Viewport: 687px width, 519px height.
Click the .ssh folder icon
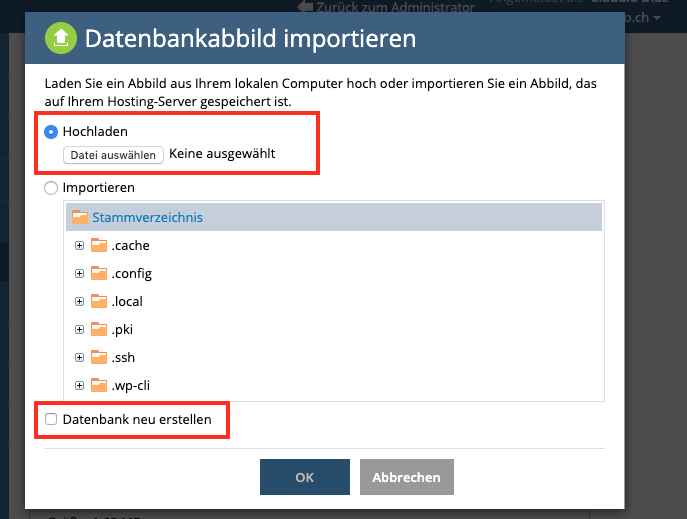coord(98,357)
